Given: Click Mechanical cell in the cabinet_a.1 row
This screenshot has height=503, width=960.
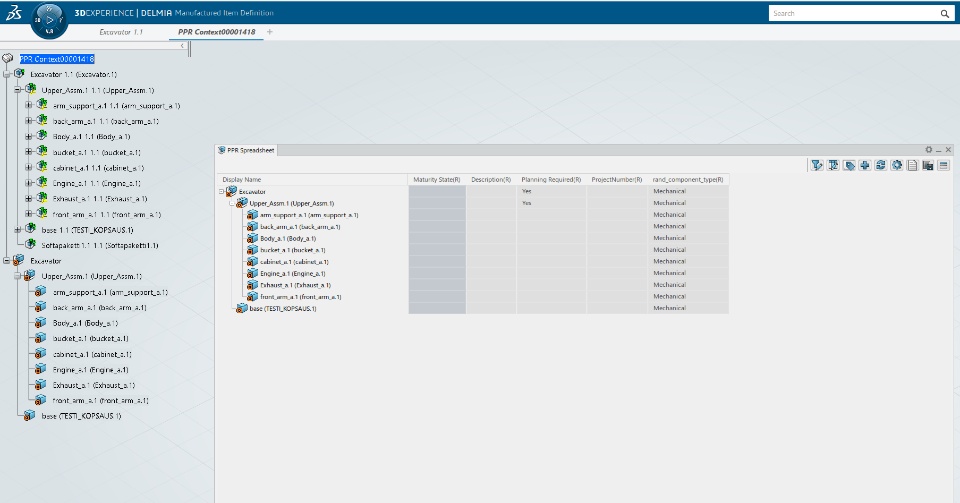Looking at the screenshot, I should point(688,261).
